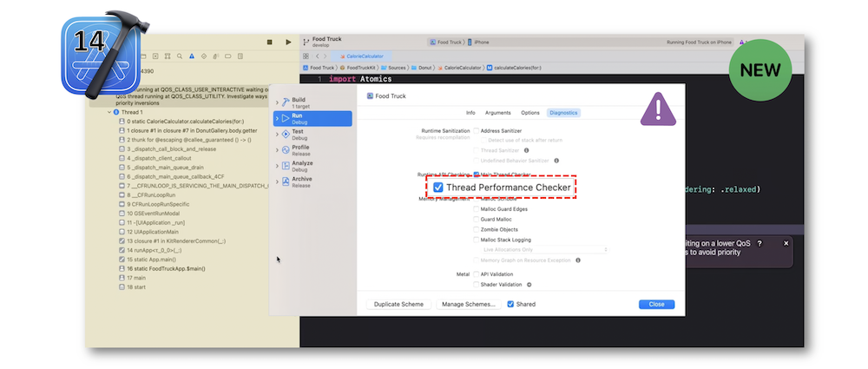Expand the Run action chevron
Viewport: 868px width, 369px height.
coord(278,118)
